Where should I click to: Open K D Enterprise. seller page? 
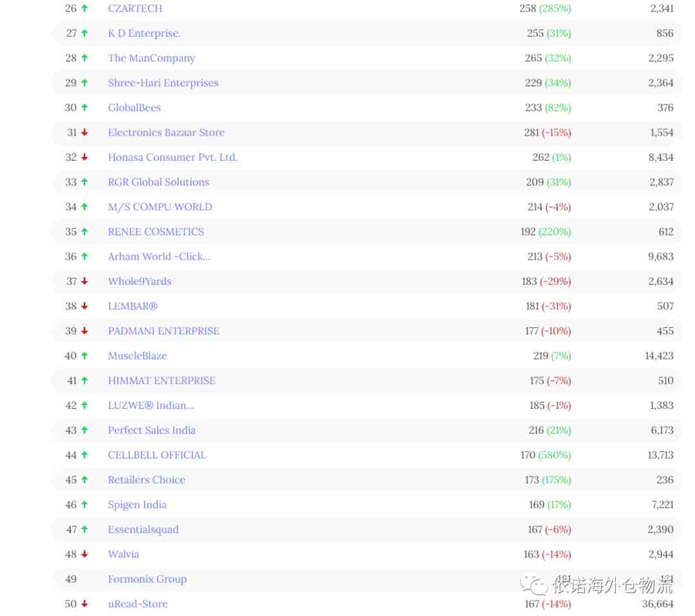144,33
